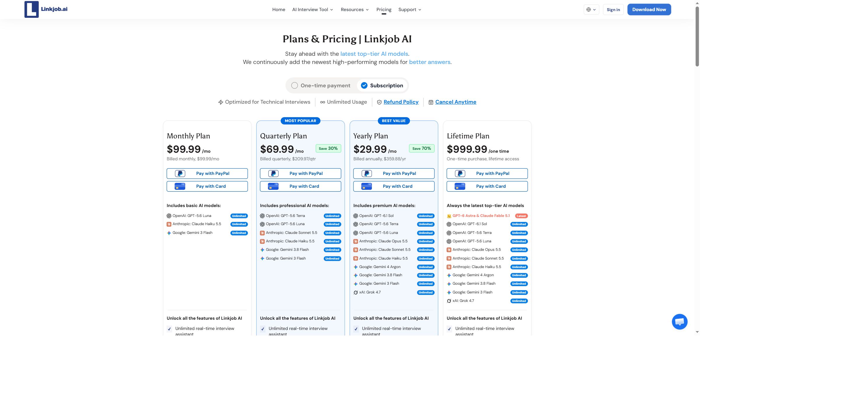Click card icon in Yearly Plan button

tap(367, 186)
